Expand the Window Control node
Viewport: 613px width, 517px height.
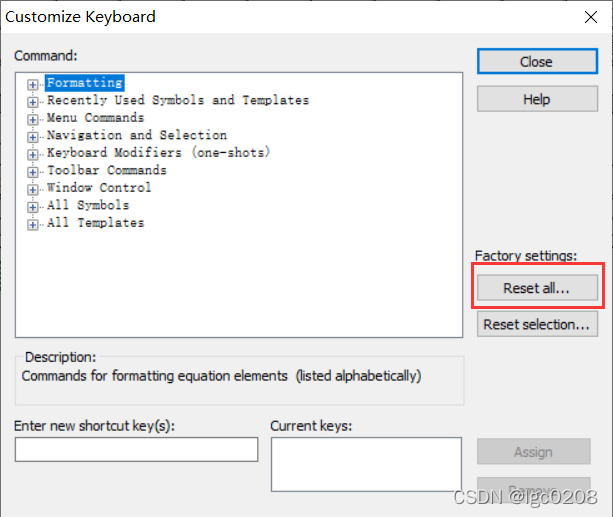point(33,190)
